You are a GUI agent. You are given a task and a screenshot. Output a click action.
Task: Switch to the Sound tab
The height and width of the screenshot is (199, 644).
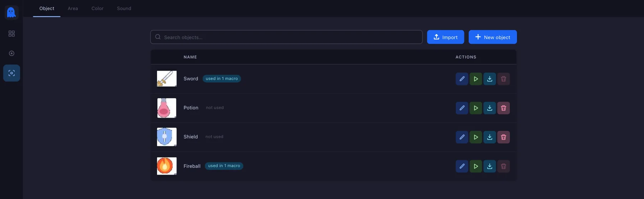coord(124,8)
